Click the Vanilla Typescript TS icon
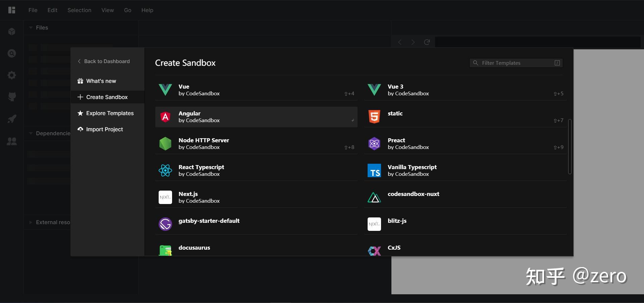This screenshot has height=303, width=644. click(374, 170)
